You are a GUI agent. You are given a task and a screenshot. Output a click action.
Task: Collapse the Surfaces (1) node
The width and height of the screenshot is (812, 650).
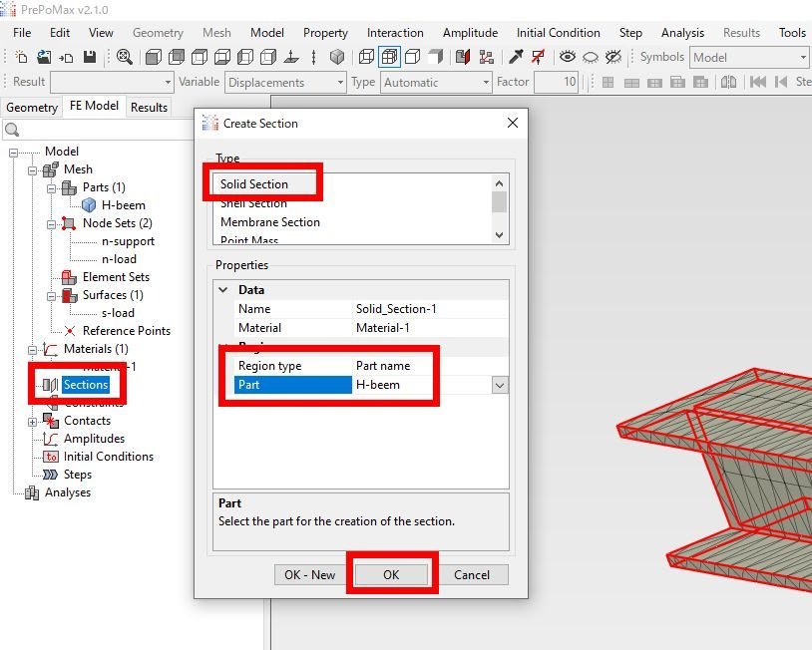(x=51, y=296)
